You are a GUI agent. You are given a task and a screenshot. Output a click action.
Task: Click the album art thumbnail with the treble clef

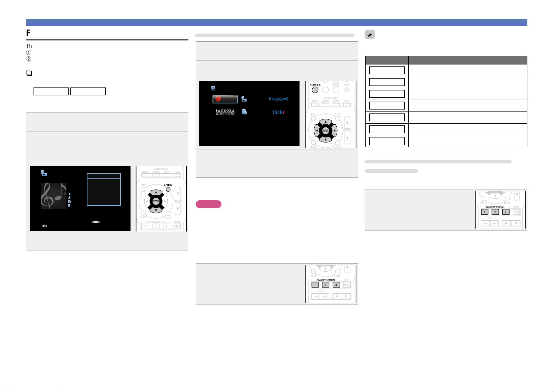tap(54, 196)
